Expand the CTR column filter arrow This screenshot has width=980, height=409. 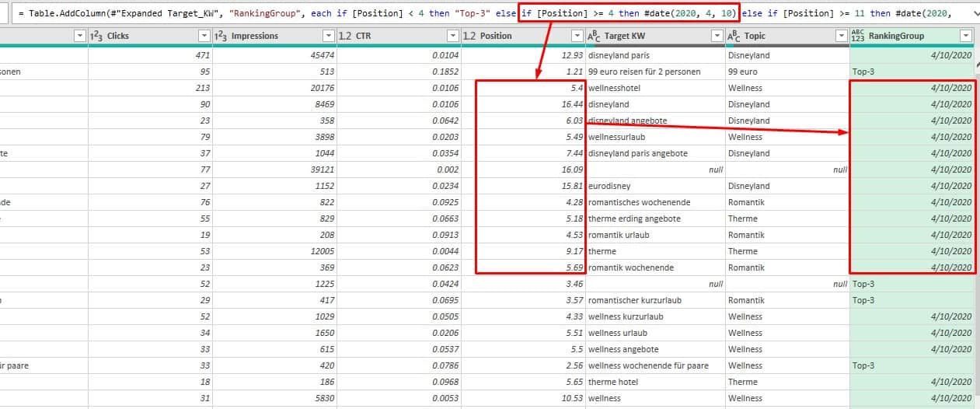[x=453, y=36]
